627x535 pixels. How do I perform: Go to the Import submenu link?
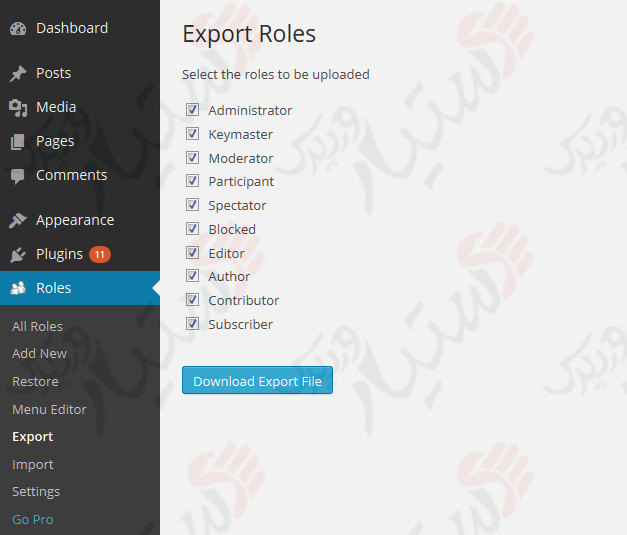click(32, 465)
